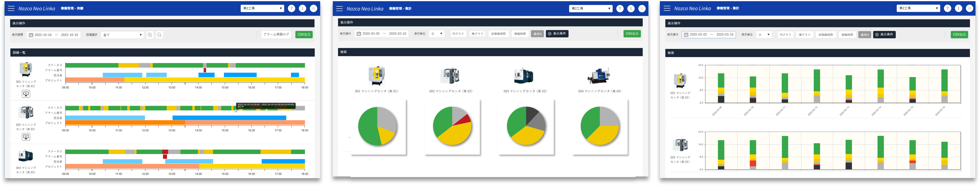Screen dimensions: 980x186
Task: Click アラーム録画ログ button
Action: [276, 35]
